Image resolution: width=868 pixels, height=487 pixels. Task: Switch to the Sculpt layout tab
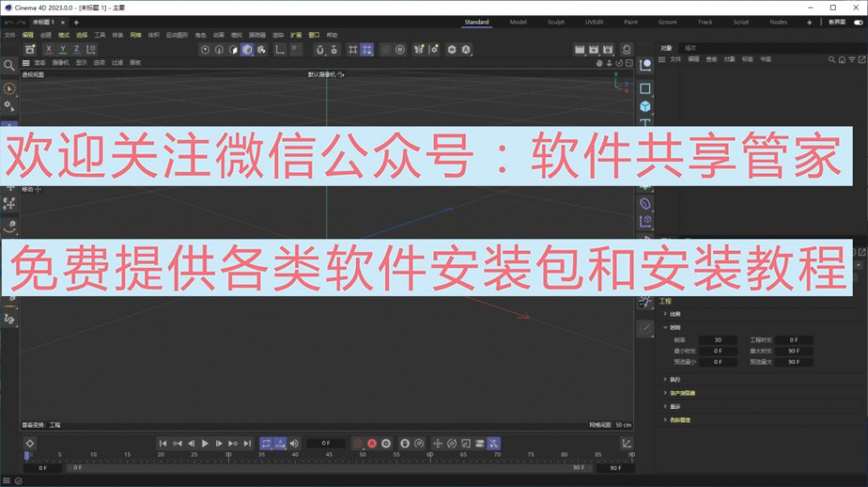click(556, 22)
